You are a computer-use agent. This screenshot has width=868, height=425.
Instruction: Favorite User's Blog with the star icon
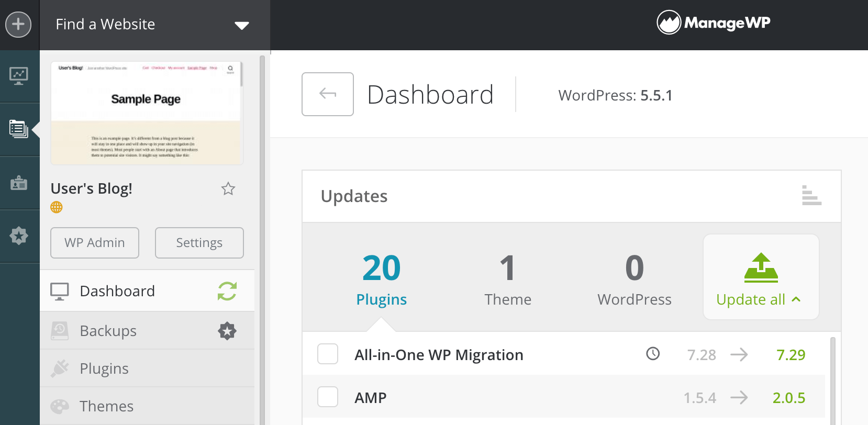(x=228, y=188)
